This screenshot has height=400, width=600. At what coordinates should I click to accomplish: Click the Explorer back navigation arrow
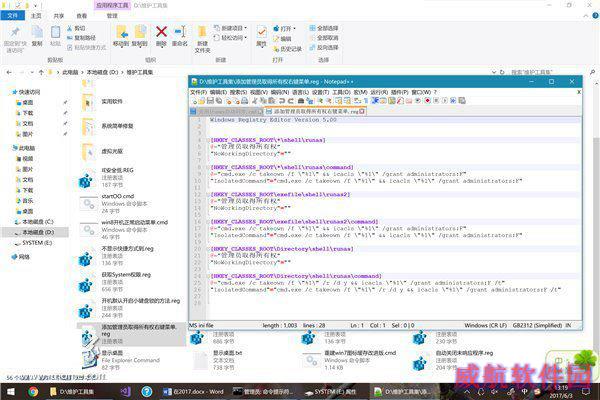click(x=9, y=72)
